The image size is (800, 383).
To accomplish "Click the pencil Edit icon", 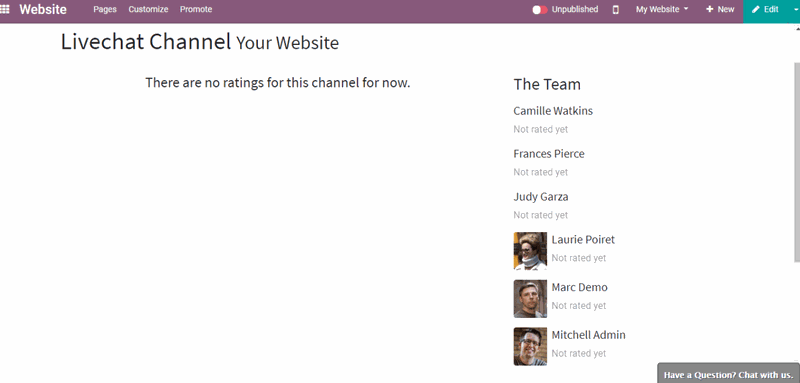I will point(756,9).
